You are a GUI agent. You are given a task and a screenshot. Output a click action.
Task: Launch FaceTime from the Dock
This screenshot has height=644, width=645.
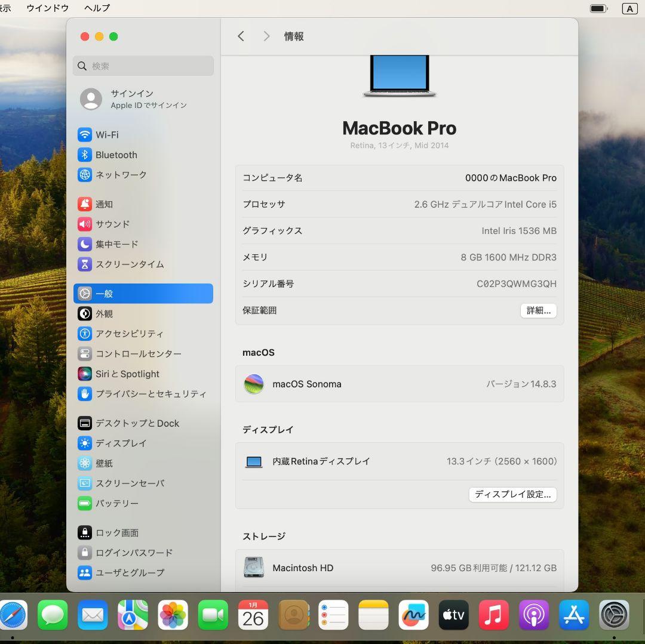click(213, 615)
